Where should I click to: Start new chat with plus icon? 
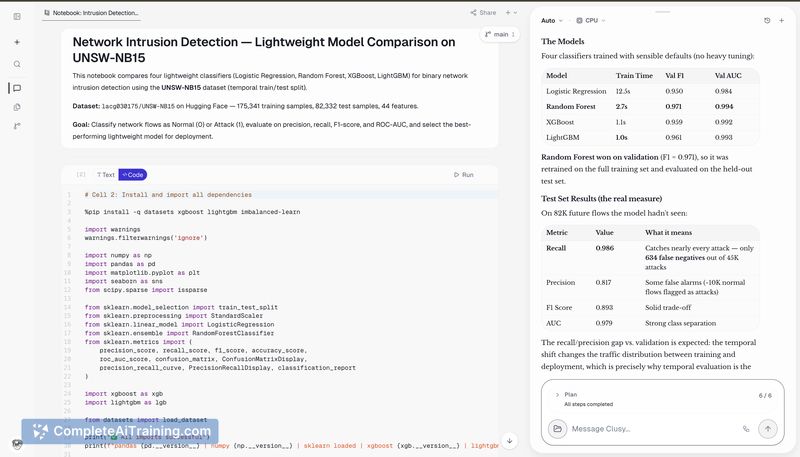click(x=781, y=20)
